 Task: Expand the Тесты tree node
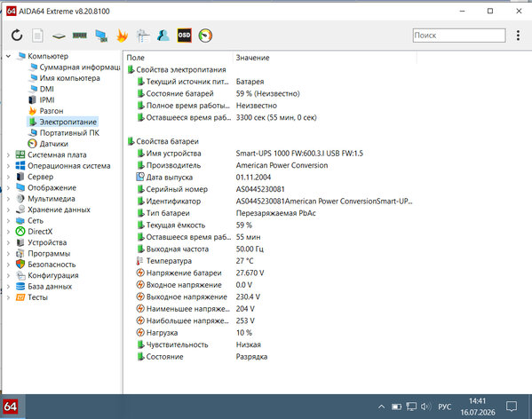coord(8,297)
